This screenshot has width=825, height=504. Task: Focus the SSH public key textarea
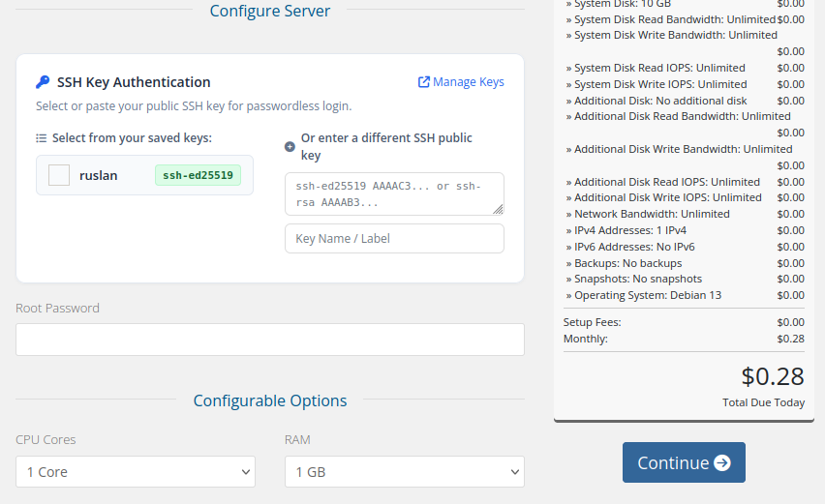395,193
